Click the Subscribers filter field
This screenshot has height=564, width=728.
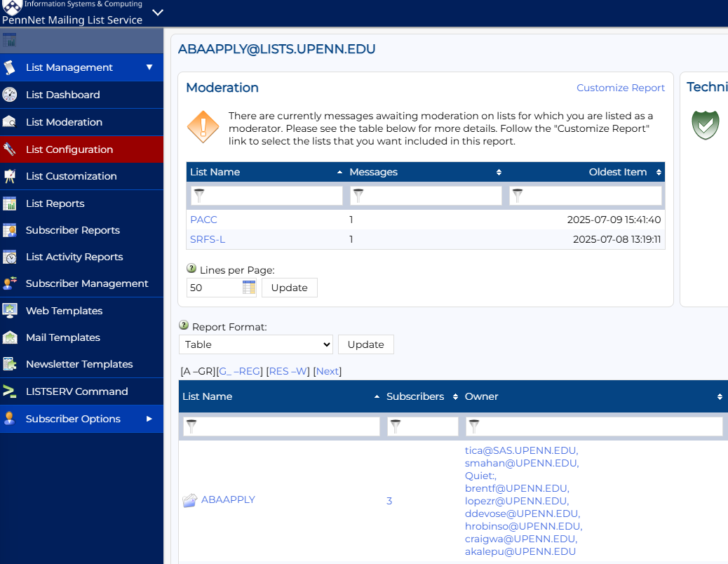pos(422,426)
